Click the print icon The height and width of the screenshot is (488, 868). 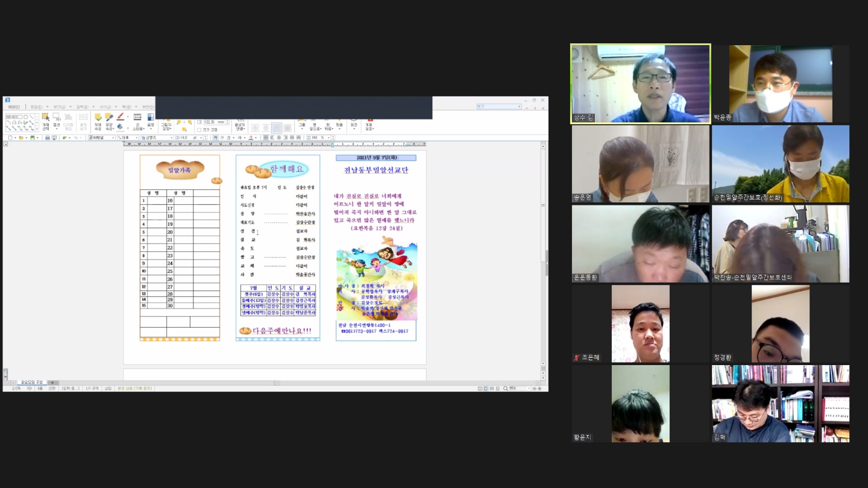point(48,138)
